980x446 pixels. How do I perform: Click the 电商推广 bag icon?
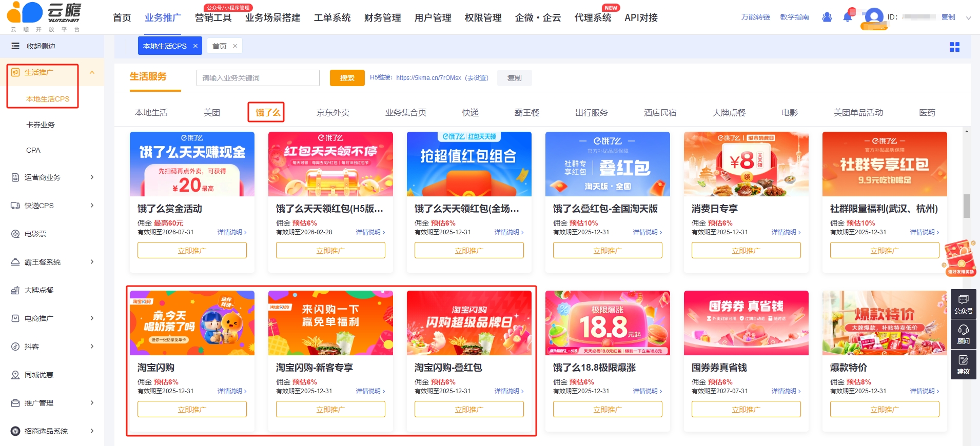pyautogui.click(x=15, y=318)
